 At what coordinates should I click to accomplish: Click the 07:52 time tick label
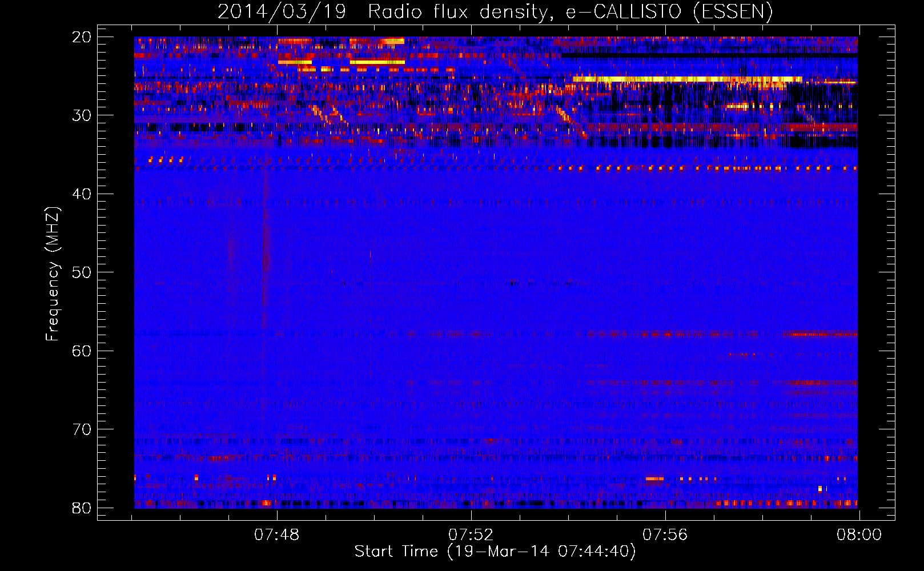(471, 535)
